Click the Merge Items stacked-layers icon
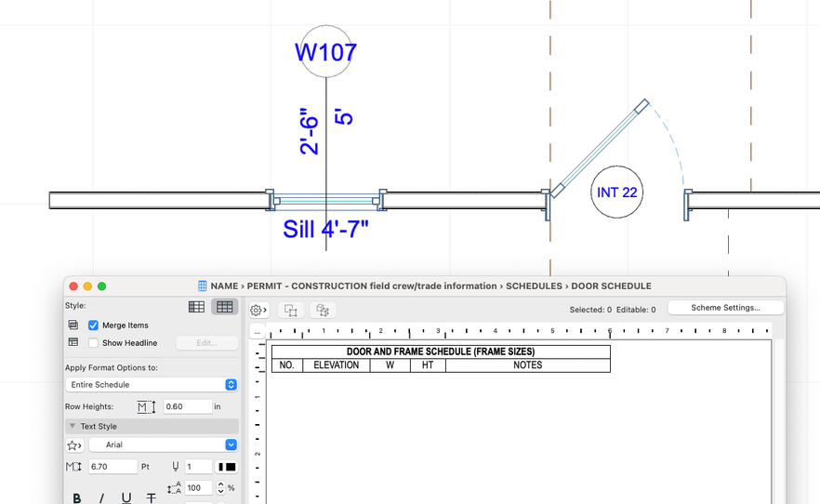 pos(73,325)
